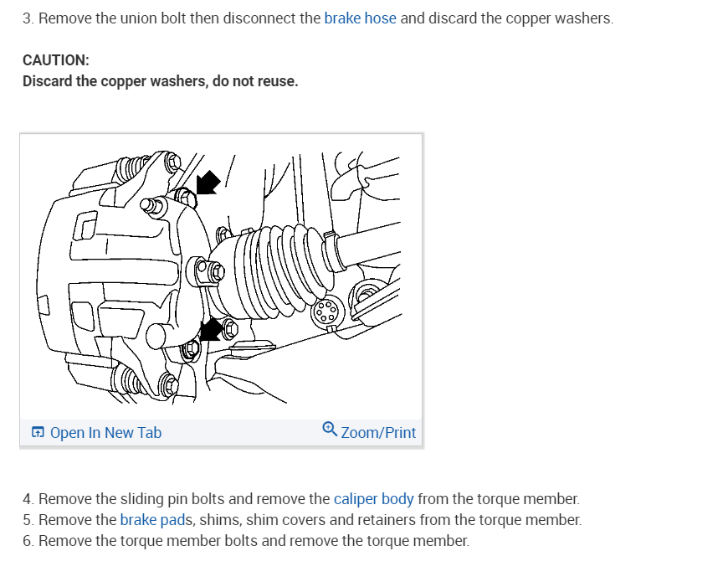Follow the brake pads link
The image size is (728, 582).
click(153, 520)
